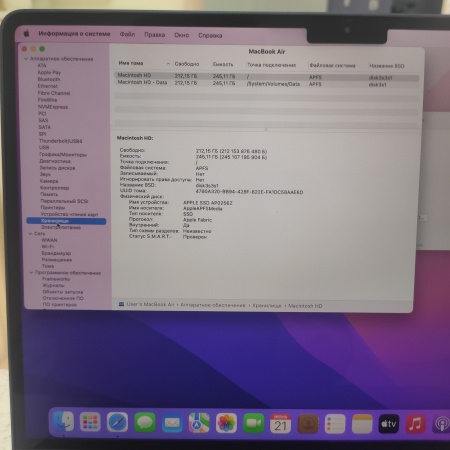Open Reminders from the Dock
Image resolution: width=450 pixels, height=450 pixels.
click(x=335, y=424)
